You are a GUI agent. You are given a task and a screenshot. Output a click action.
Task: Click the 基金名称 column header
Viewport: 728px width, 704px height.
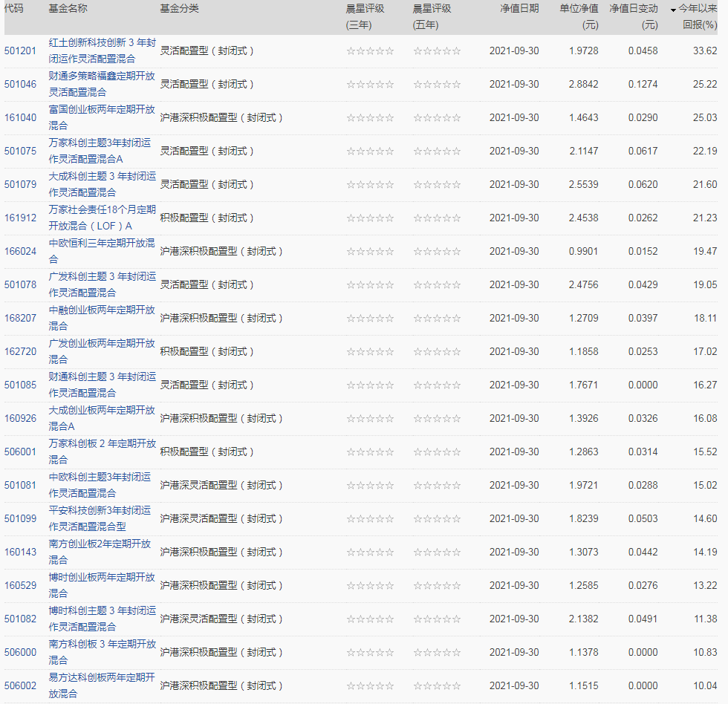68,9
